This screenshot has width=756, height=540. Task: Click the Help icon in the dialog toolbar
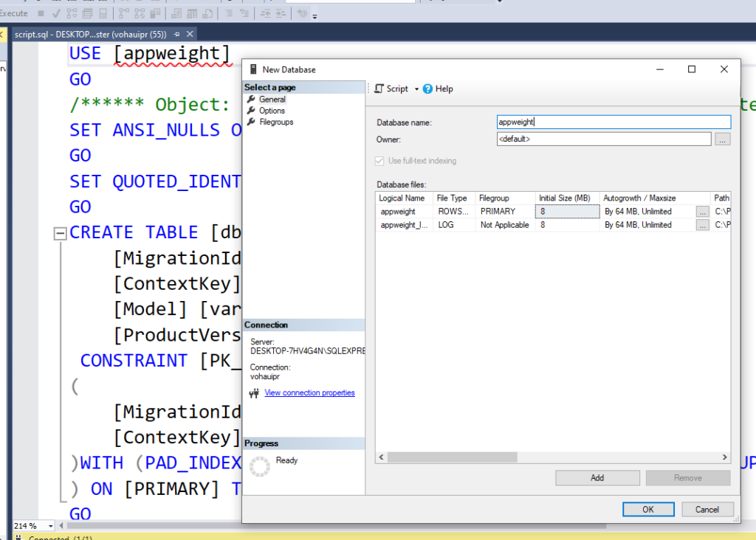427,89
